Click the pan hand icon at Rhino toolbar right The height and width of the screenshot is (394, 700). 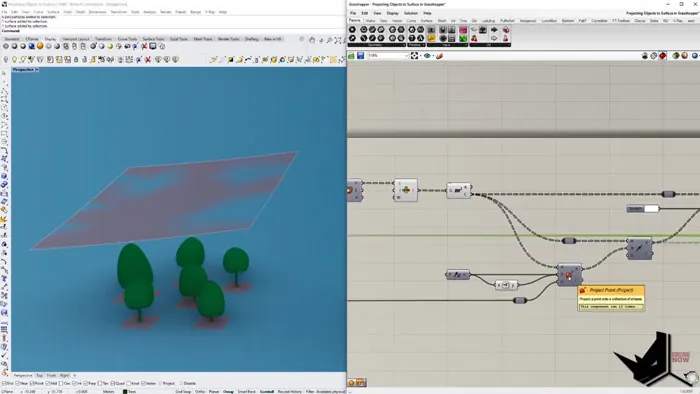coord(312,40)
